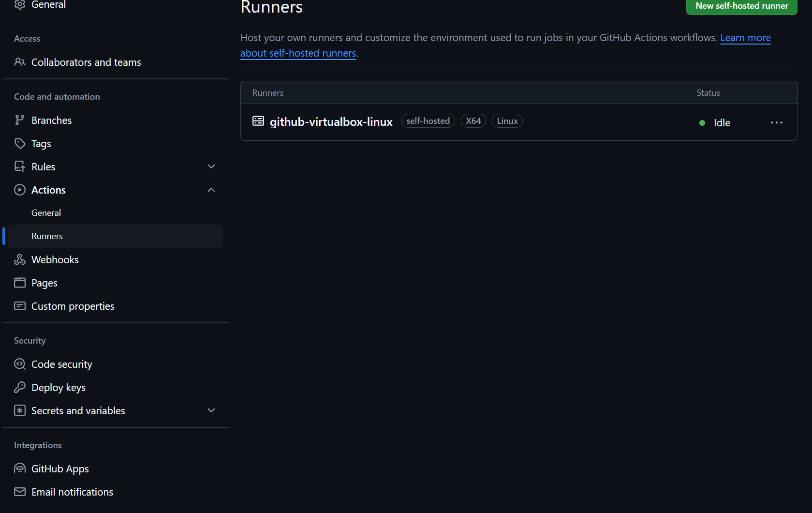
Task: Open the runner options ellipsis menu
Action: [776, 122]
